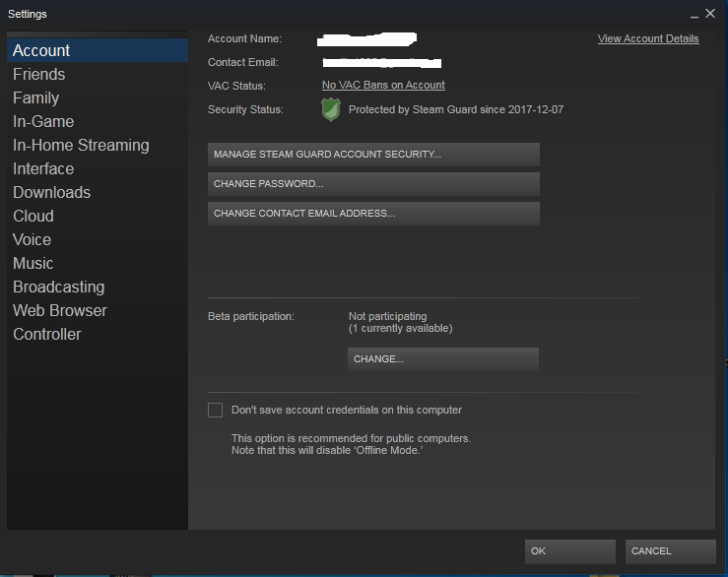
Task: Click the View Account Details link
Action: click(648, 39)
